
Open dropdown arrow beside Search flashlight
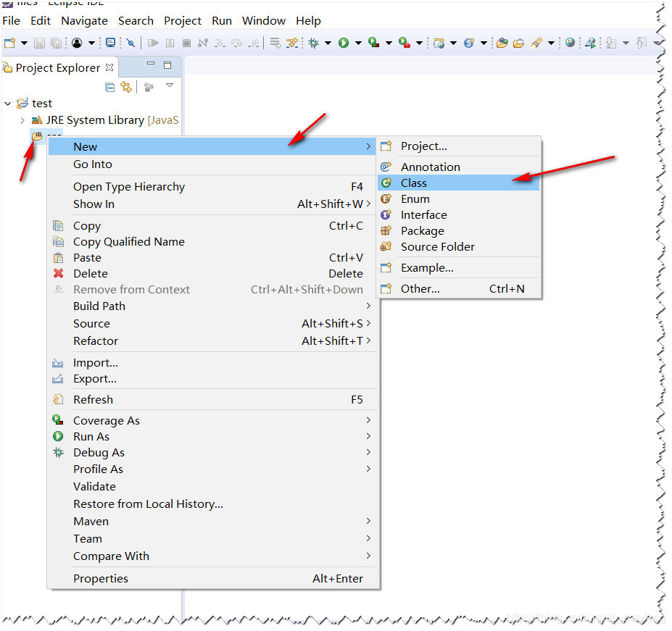552,43
